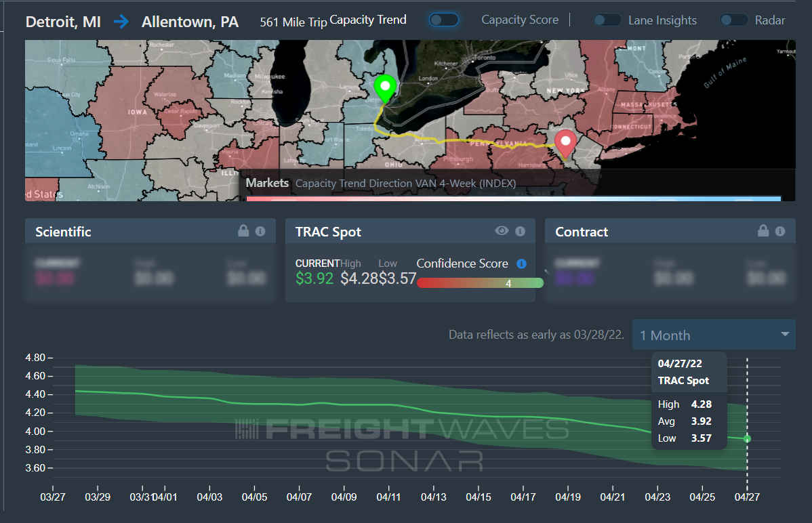Click the 04/27 data point on the chart
812x523 pixels.
tap(747, 439)
